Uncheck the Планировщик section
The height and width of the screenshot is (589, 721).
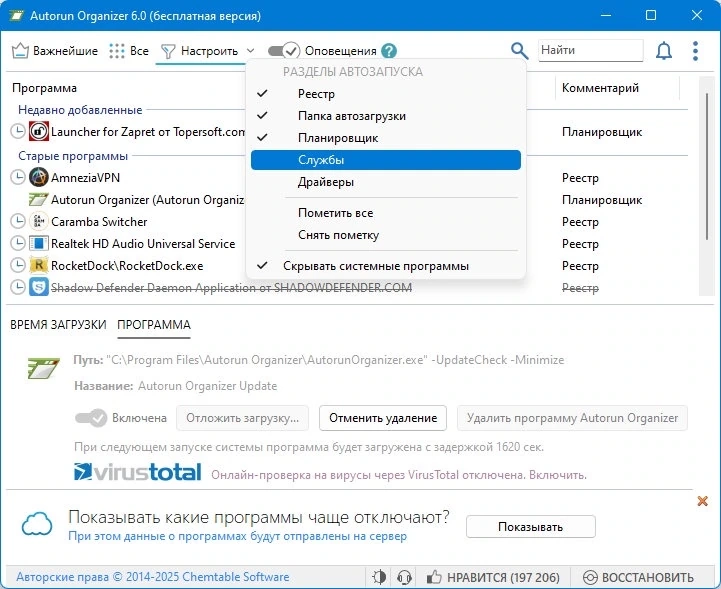tap(386, 138)
